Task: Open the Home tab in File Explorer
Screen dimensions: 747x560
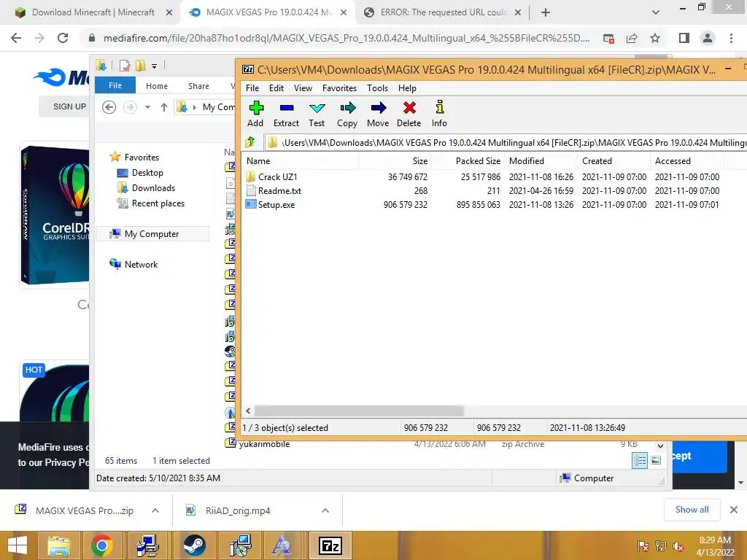Action: click(157, 86)
